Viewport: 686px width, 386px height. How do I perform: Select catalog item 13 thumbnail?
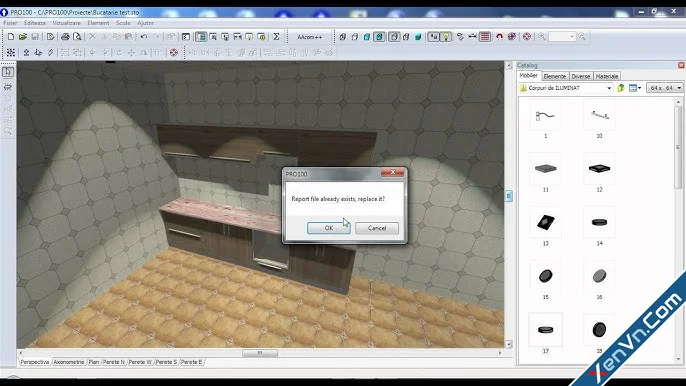pos(545,222)
